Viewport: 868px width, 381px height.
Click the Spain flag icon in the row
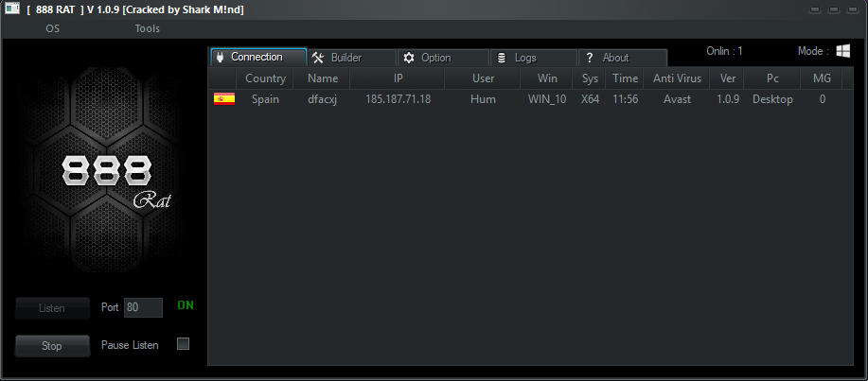pyautogui.click(x=224, y=99)
